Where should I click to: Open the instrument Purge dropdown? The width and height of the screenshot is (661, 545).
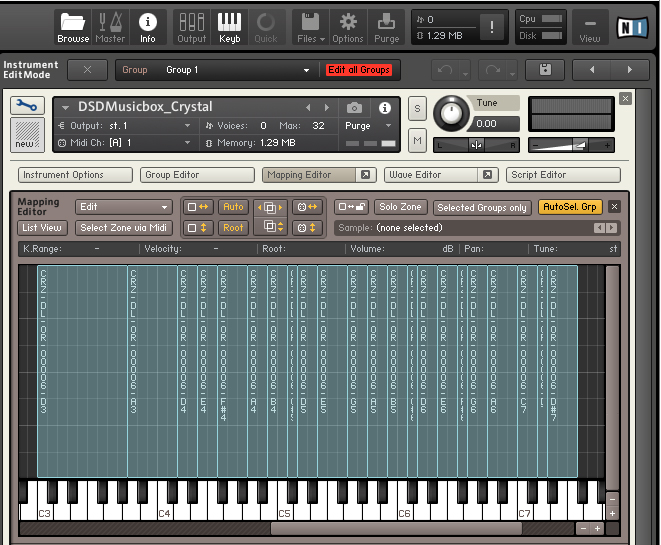pyautogui.click(x=368, y=126)
